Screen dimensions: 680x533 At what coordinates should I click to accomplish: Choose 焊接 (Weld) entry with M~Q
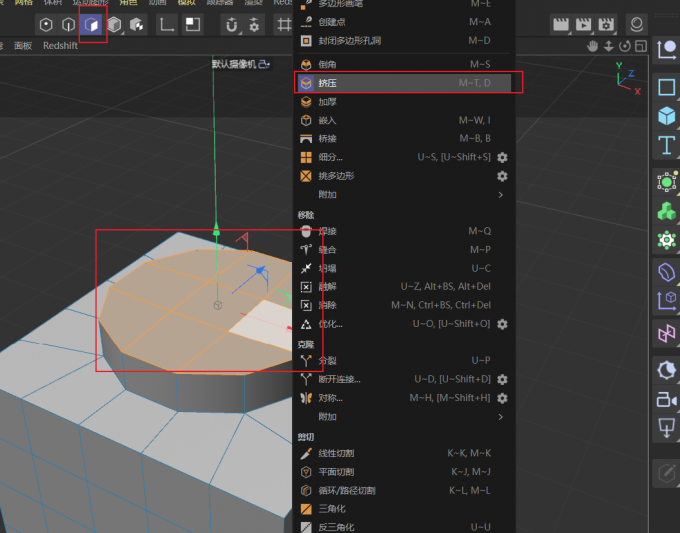coord(404,231)
